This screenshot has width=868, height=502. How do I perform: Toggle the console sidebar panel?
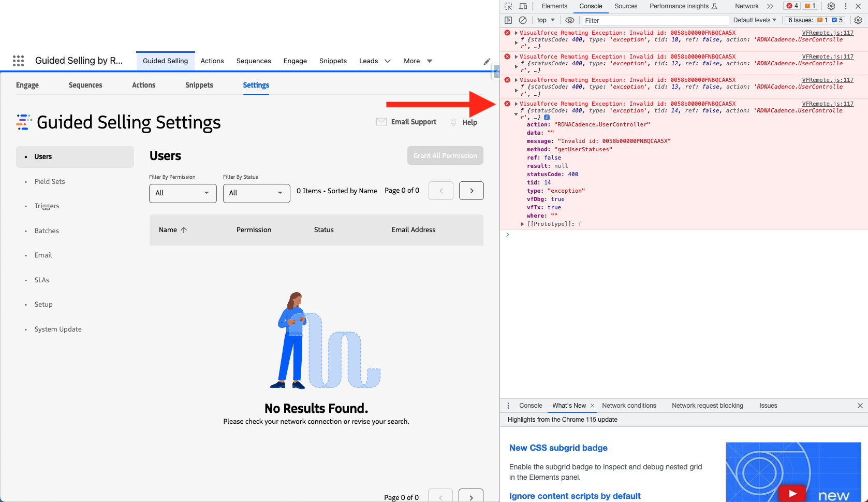click(x=508, y=20)
